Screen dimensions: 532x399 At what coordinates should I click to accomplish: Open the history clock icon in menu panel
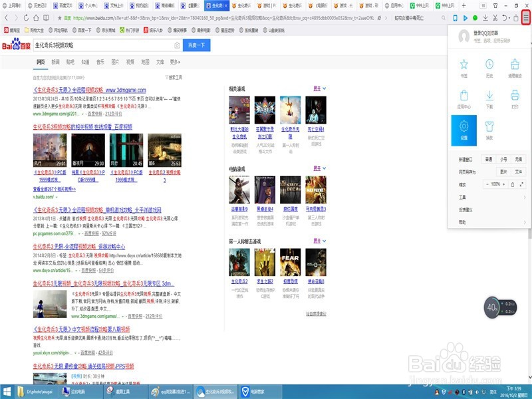489,65
